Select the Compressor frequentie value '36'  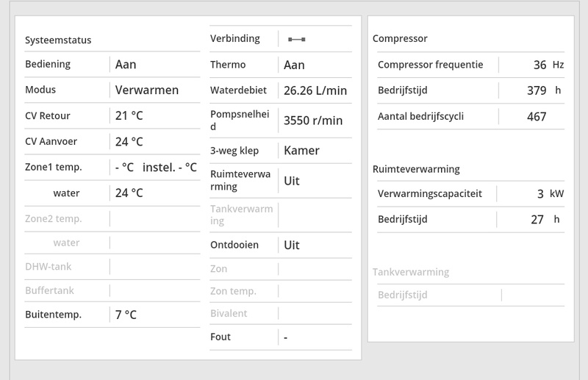[540, 65]
